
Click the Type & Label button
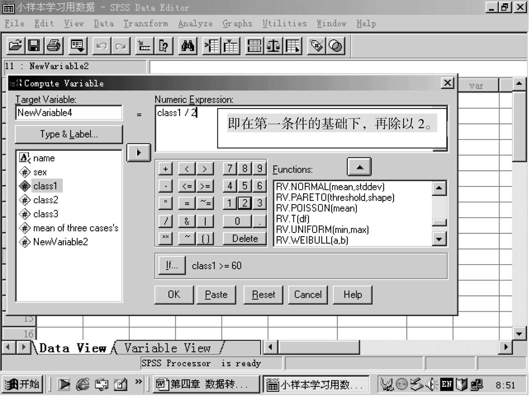pyautogui.click(x=69, y=134)
